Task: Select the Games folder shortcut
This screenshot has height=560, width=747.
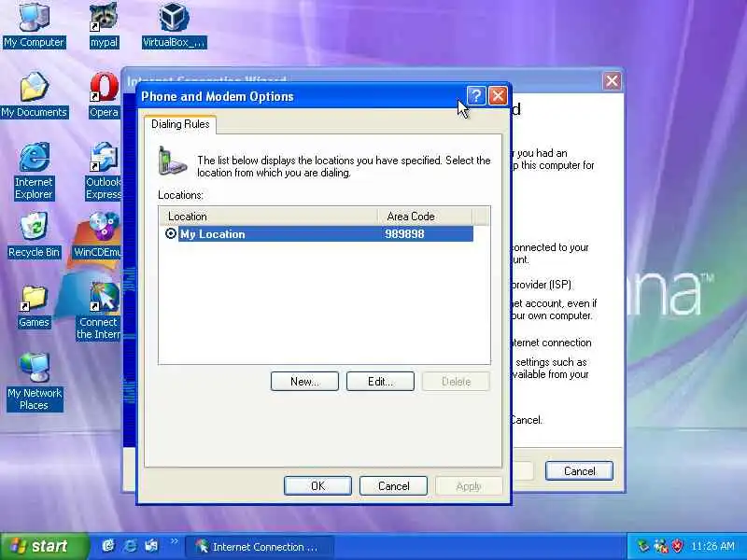Action: click(x=34, y=306)
